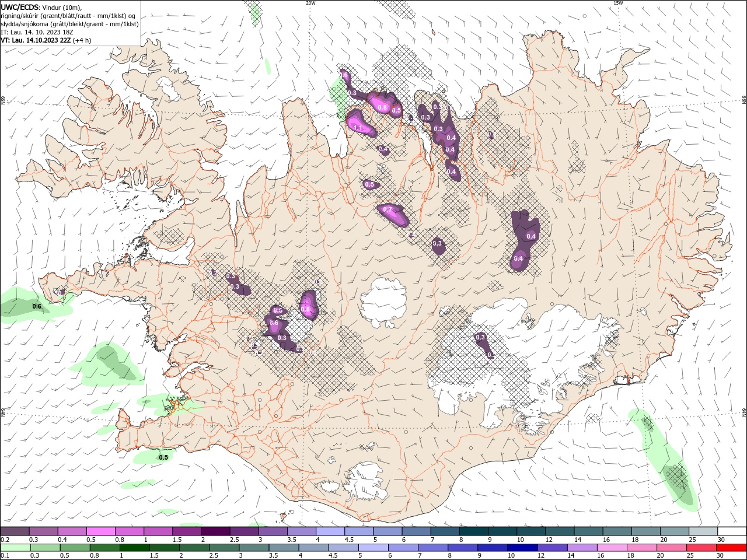The height and width of the screenshot is (560, 747).
Task: Click the deep blue 10 rain legend swatch
Action: (x=522, y=548)
